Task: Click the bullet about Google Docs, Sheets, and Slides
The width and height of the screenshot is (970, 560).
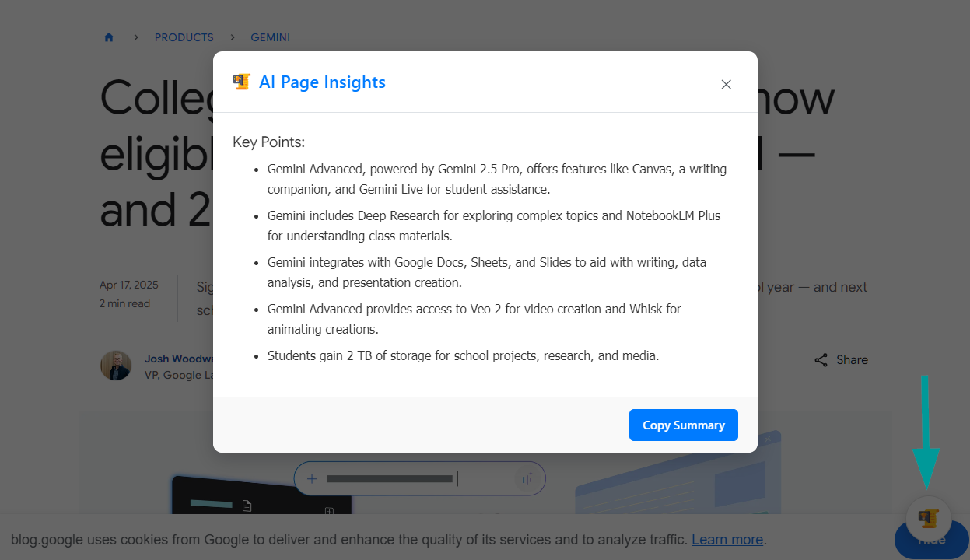Action: 487,272
